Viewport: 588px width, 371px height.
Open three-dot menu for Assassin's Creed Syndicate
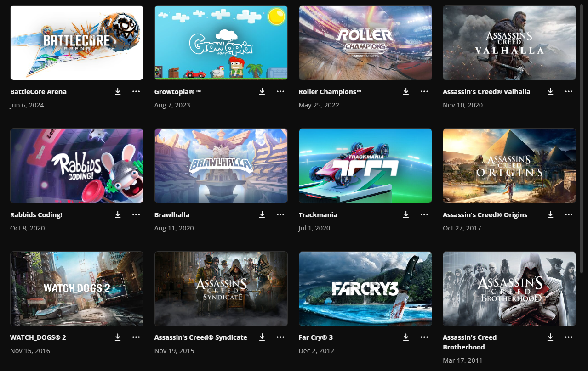[280, 337]
